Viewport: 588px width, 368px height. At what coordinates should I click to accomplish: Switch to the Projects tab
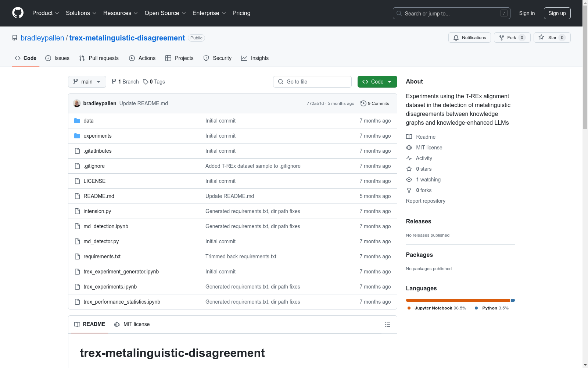179,58
